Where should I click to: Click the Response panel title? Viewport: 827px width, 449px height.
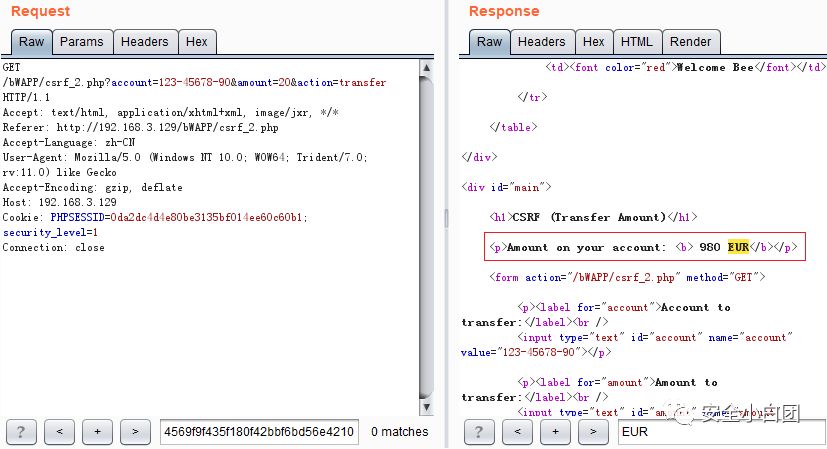[504, 11]
